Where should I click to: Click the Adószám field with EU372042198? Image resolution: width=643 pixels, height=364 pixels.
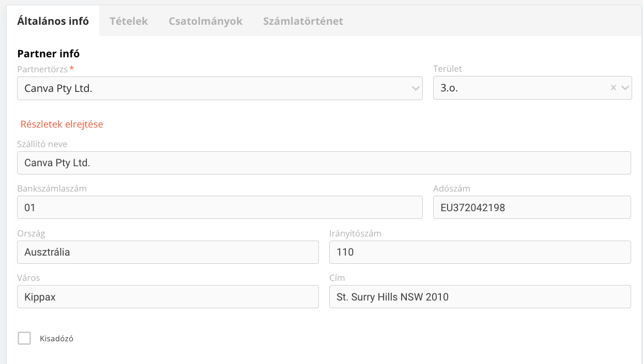tap(532, 208)
